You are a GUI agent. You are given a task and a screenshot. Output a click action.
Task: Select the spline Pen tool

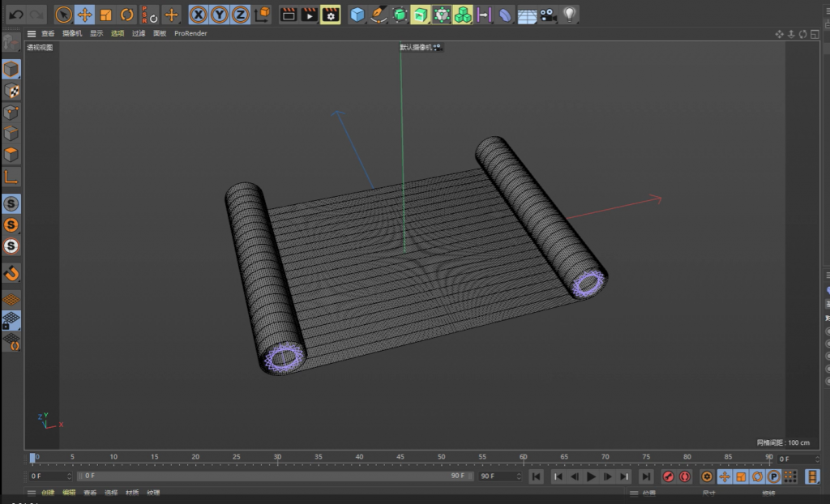point(379,15)
